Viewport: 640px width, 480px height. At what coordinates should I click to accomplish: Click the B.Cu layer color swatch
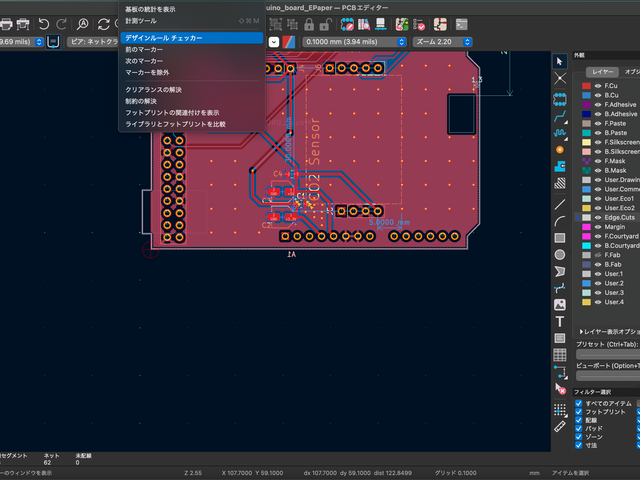(586, 97)
